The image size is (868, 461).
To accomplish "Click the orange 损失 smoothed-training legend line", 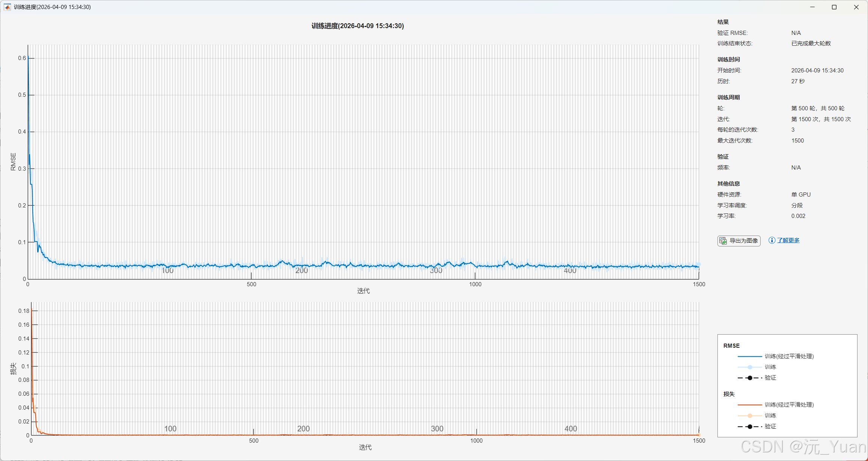I will tap(750, 405).
